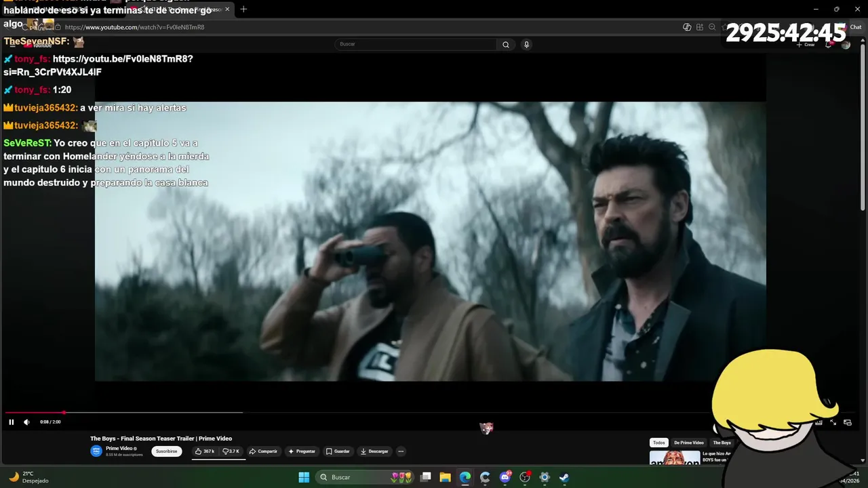
Task: Open YouTube notifications bell
Action: (829, 45)
